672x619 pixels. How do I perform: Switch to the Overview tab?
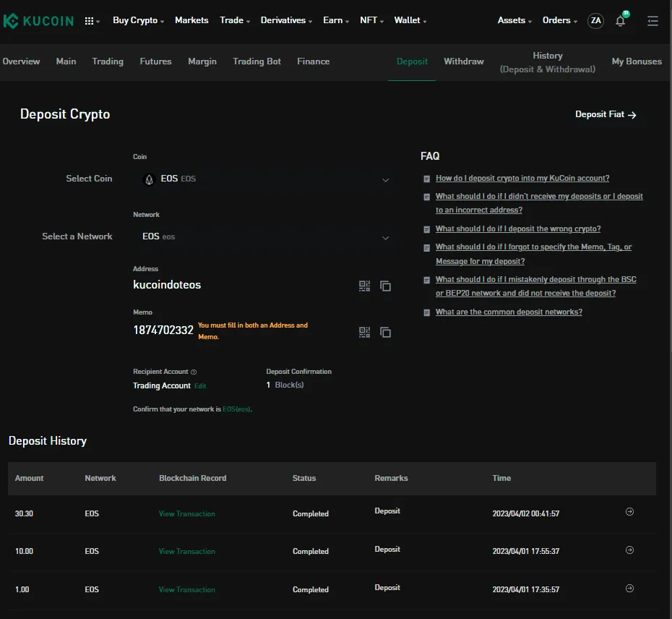21,61
